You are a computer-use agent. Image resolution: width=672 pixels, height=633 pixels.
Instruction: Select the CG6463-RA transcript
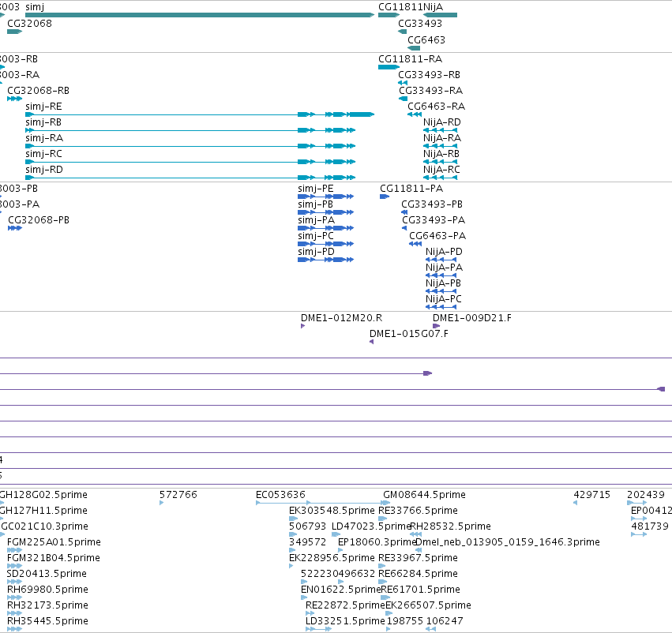(415, 114)
